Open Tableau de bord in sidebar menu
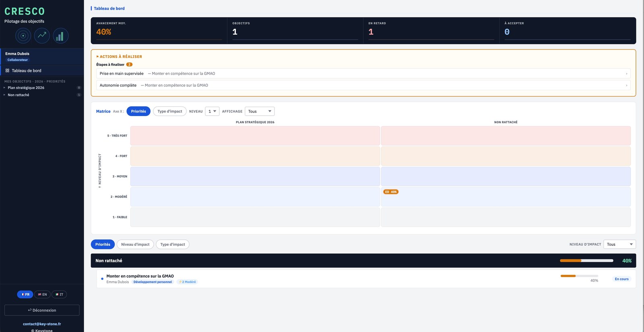Image resolution: width=644 pixels, height=332 pixels. click(42, 71)
